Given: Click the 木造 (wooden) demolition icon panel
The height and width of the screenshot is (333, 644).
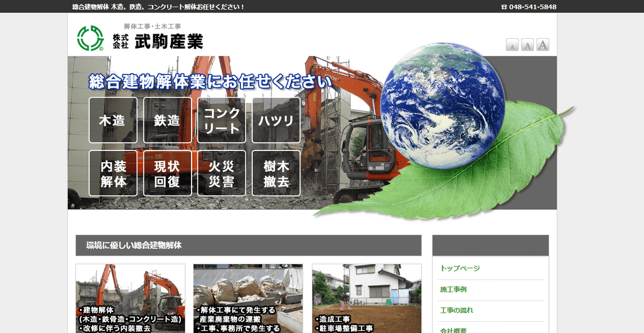Looking at the screenshot, I should [113, 120].
